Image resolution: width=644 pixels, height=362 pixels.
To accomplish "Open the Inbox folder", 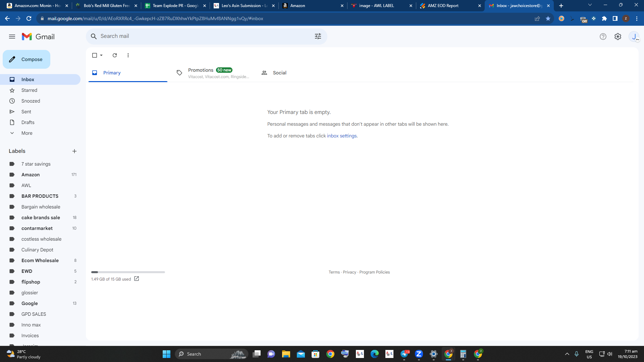I will [x=40, y=79].
